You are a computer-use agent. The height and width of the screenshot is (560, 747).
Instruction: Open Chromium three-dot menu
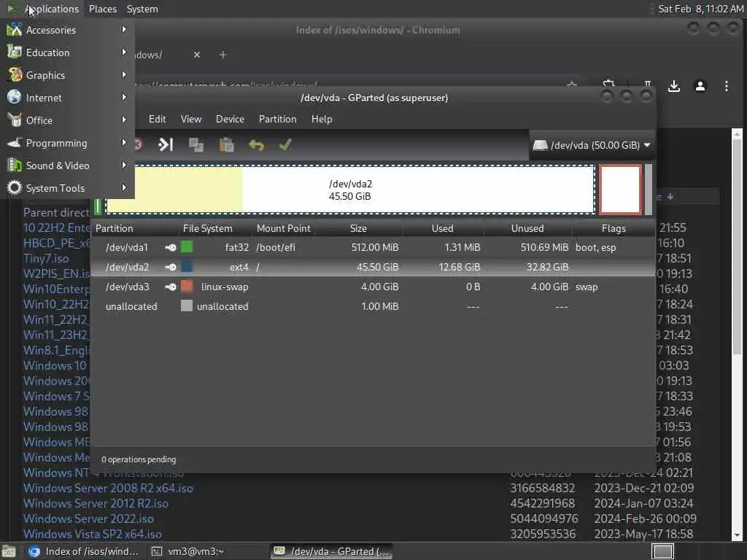[726, 86]
